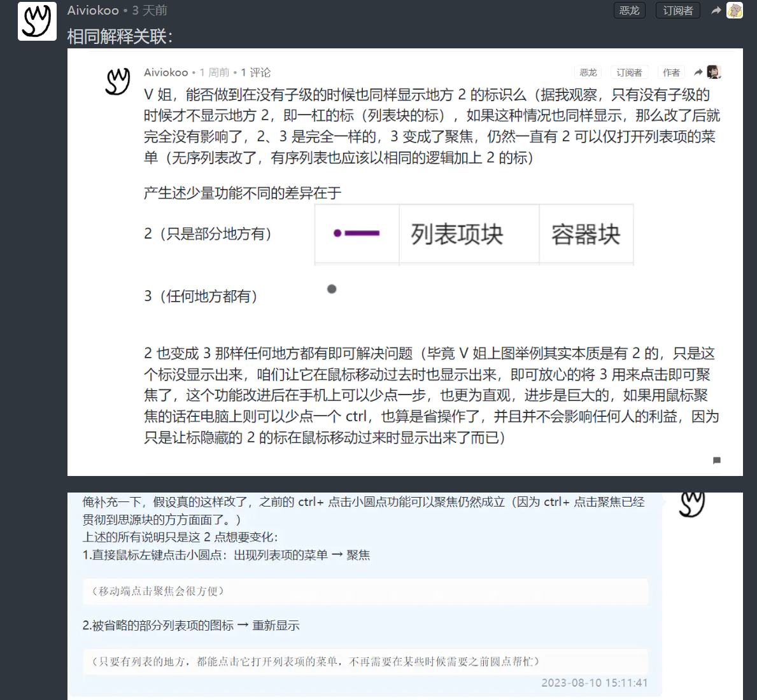Click the quote block starting '（只要有列表的地方'
Screen dimensions: 757x700
tap(365, 661)
